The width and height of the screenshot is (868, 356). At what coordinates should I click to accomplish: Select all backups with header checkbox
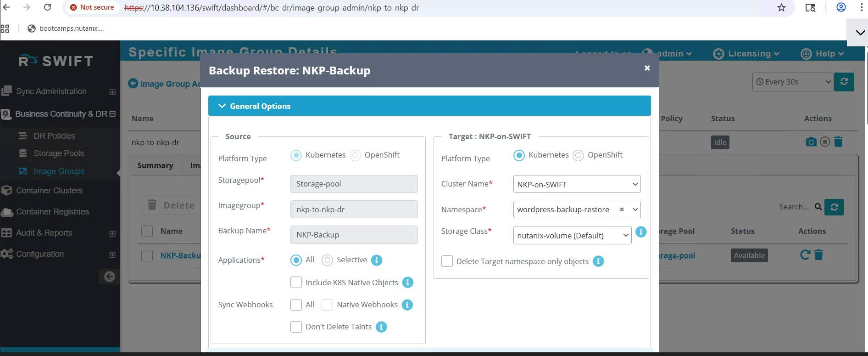(x=147, y=231)
